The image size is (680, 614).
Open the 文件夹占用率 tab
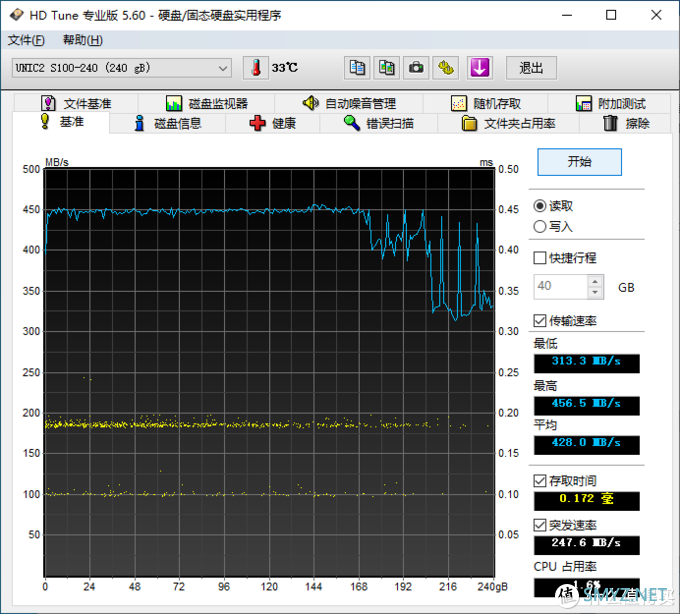508,124
